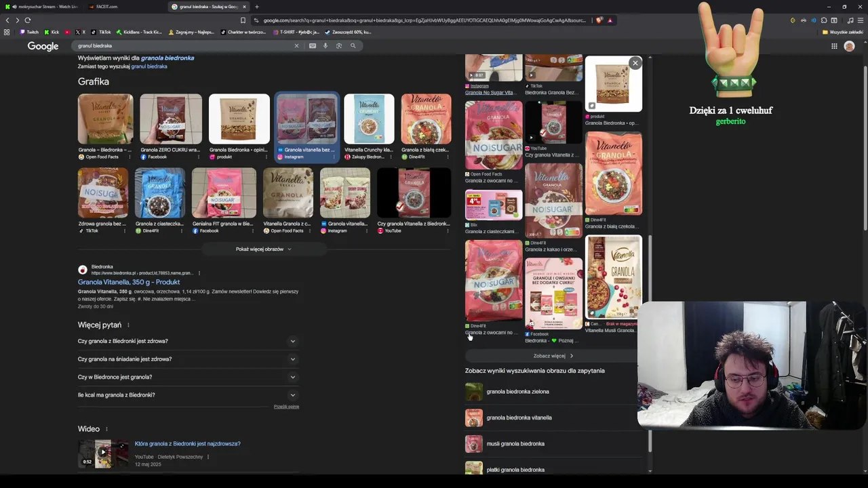Reload the page with the refresh icon
This screenshot has height=488, width=868.
28,20
